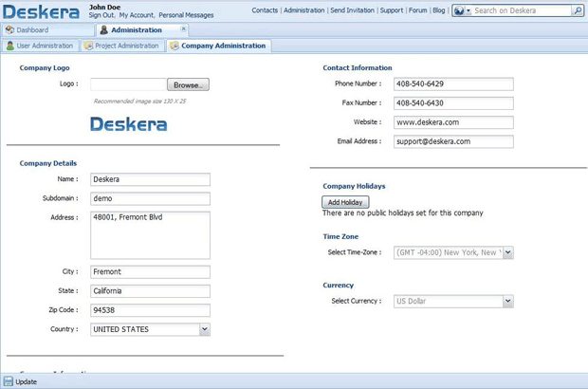The image size is (588, 389).
Task: Click the Project Administration icon
Action: click(88, 46)
